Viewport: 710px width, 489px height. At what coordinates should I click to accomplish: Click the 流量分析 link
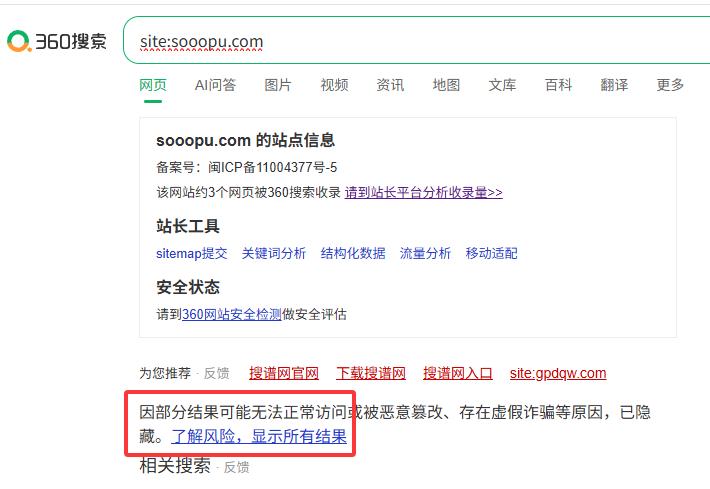(425, 253)
